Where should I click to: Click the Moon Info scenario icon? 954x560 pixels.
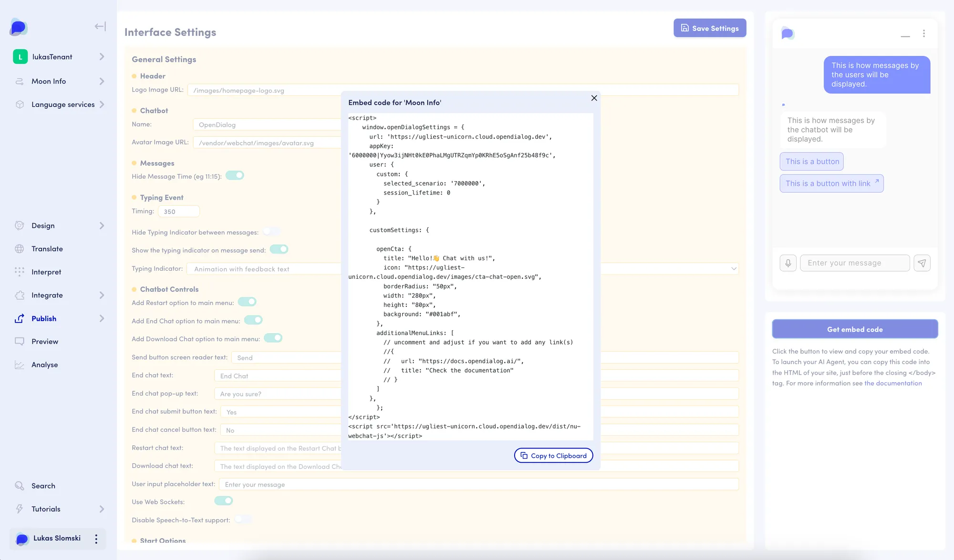point(20,81)
